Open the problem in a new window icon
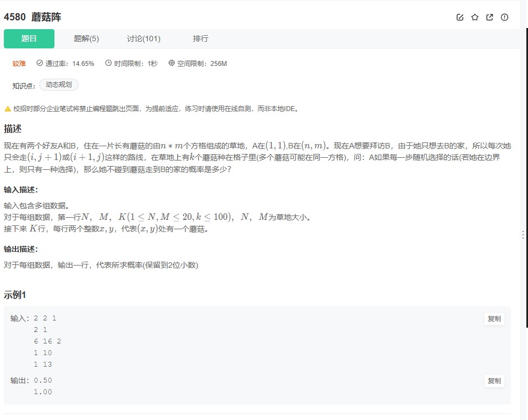 (490, 17)
